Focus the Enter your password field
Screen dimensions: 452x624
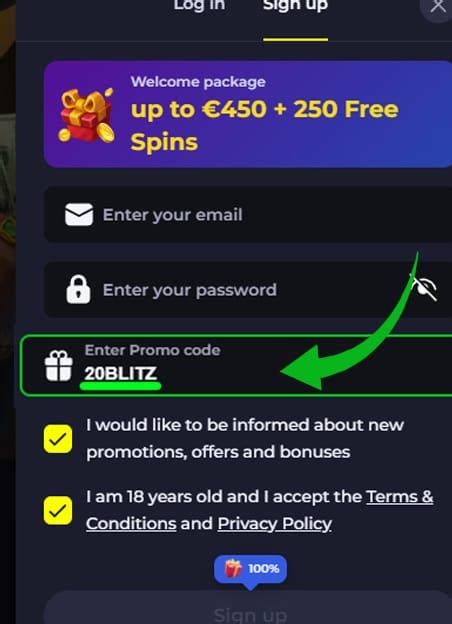(x=248, y=289)
